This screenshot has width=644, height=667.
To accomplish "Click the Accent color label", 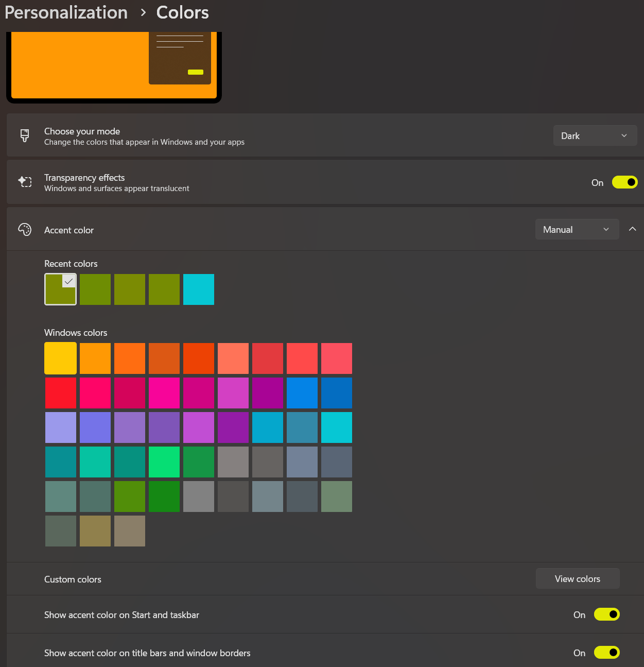I will (69, 230).
